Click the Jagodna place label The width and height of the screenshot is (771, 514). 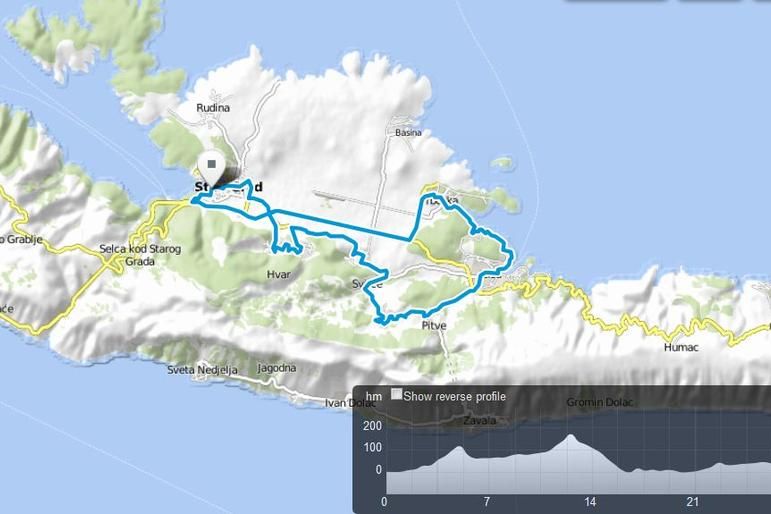point(276,368)
